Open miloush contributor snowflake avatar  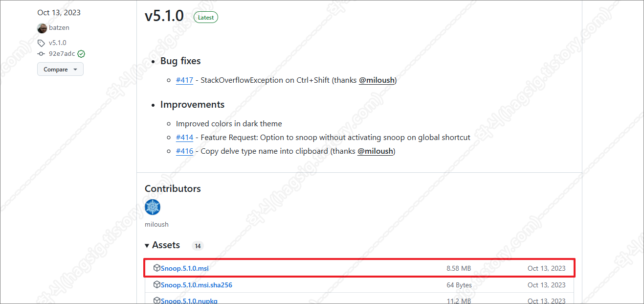(x=153, y=207)
